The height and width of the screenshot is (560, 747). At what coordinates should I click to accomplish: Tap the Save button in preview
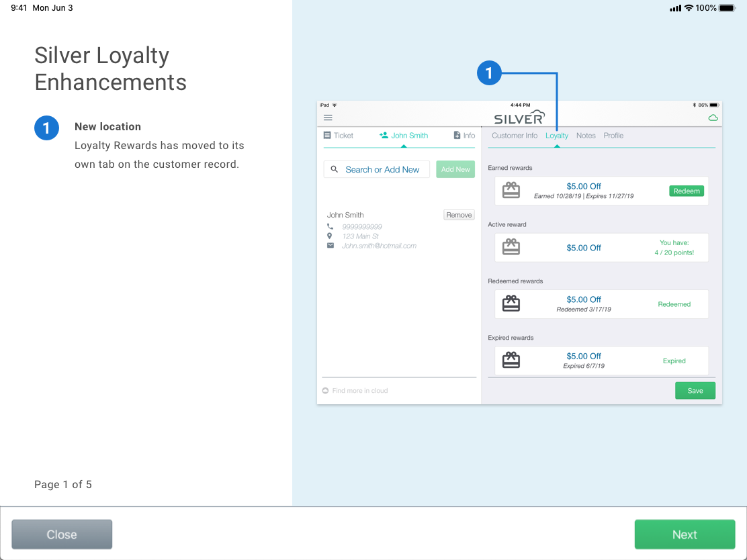(x=695, y=391)
